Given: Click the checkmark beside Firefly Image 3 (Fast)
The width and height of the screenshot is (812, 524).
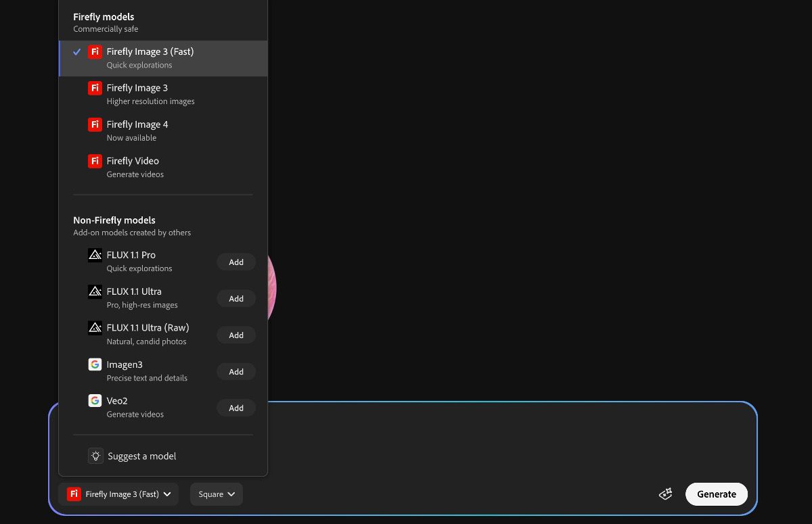Looking at the screenshot, I should click(x=77, y=51).
